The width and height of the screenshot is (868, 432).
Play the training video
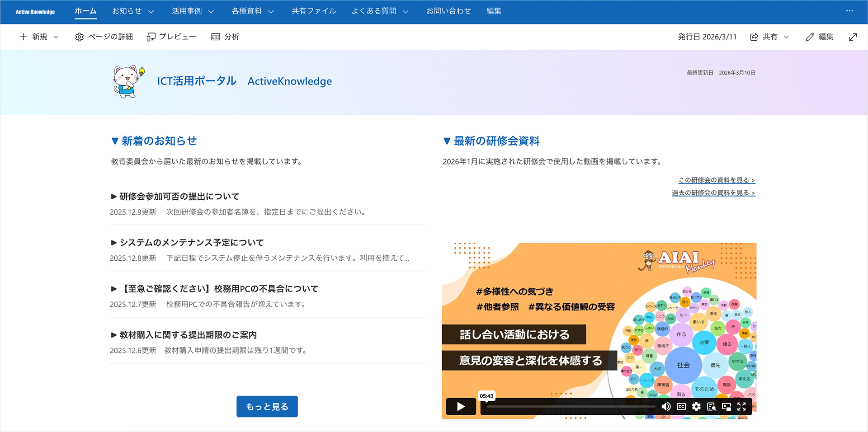pos(461,407)
